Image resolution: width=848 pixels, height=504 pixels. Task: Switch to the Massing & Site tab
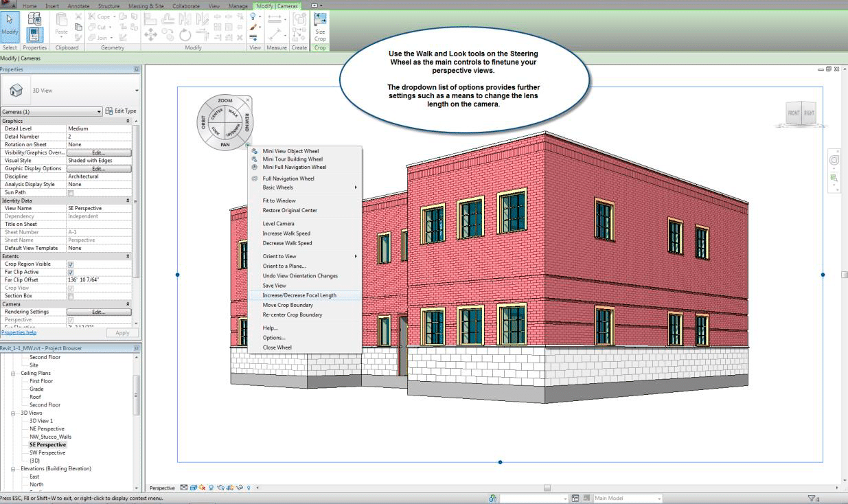146,5
